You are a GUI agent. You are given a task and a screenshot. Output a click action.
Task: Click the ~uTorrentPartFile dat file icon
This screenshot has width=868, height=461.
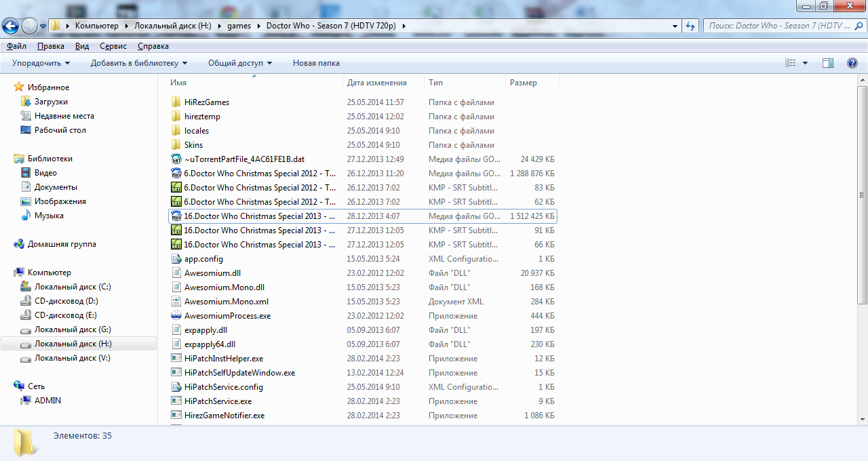[x=176, y=159]
